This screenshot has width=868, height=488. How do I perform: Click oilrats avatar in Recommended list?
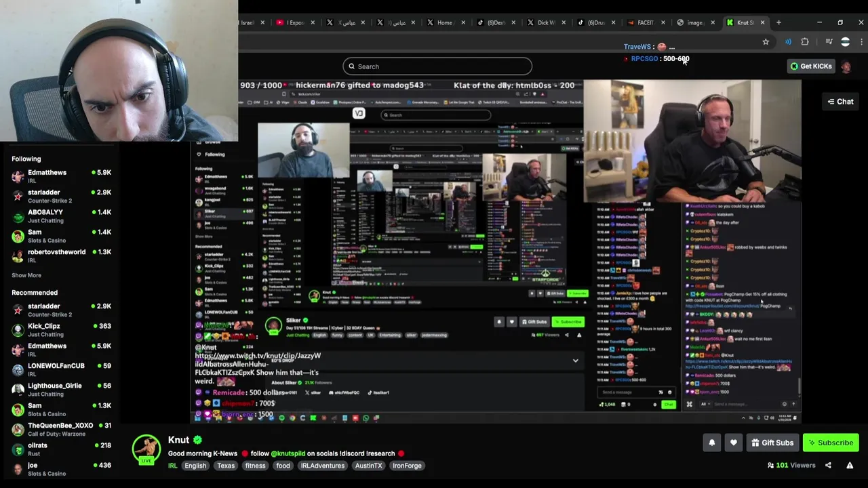pyautogui.click(x=18, y=449)
